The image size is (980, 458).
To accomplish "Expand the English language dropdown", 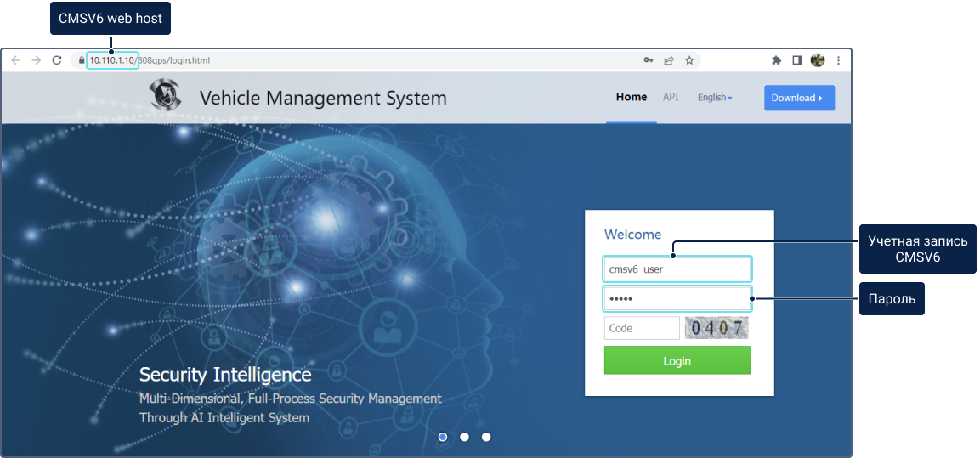I will coord(715,98).
